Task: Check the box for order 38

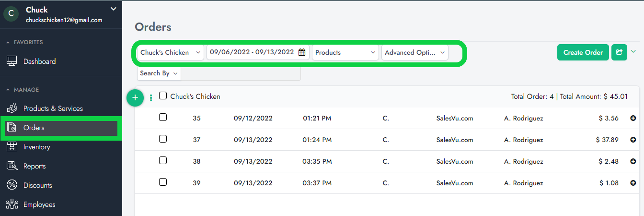Action: 163,161
